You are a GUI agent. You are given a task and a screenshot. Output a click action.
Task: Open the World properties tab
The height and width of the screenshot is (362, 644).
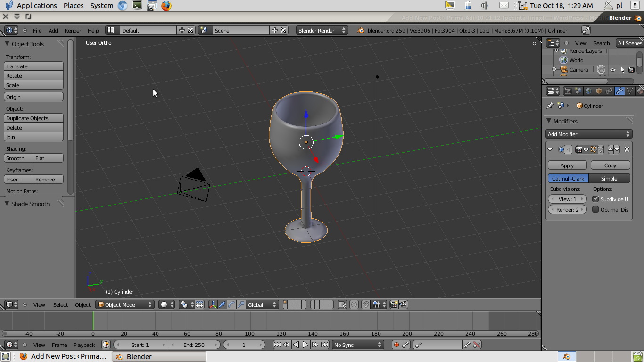[x=589, y=91]
